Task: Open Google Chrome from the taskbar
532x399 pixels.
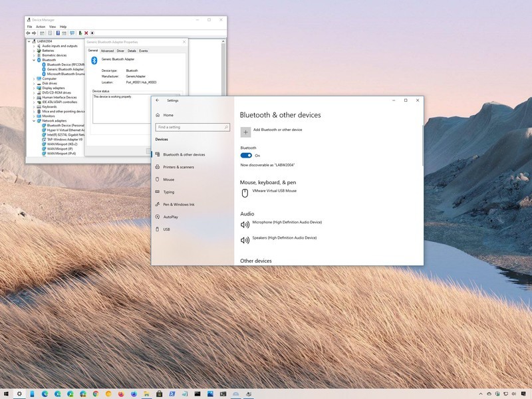Action: click(x=96, y=394)
